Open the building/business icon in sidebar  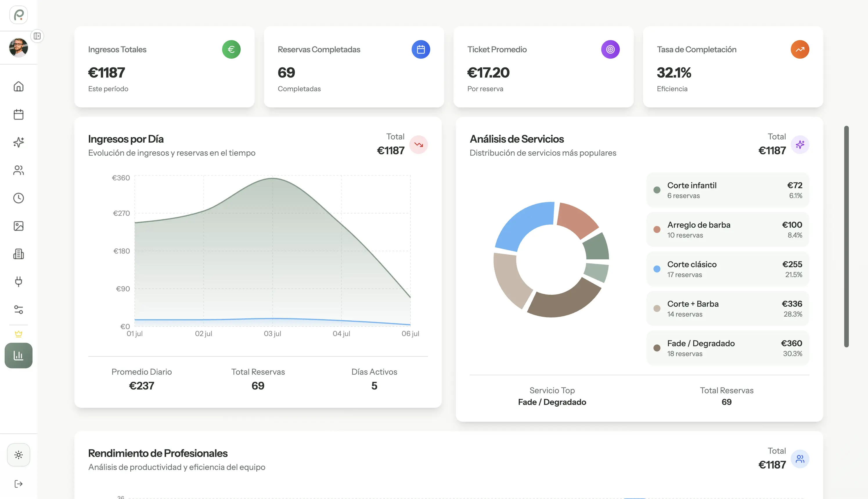(x=19, y=254)
